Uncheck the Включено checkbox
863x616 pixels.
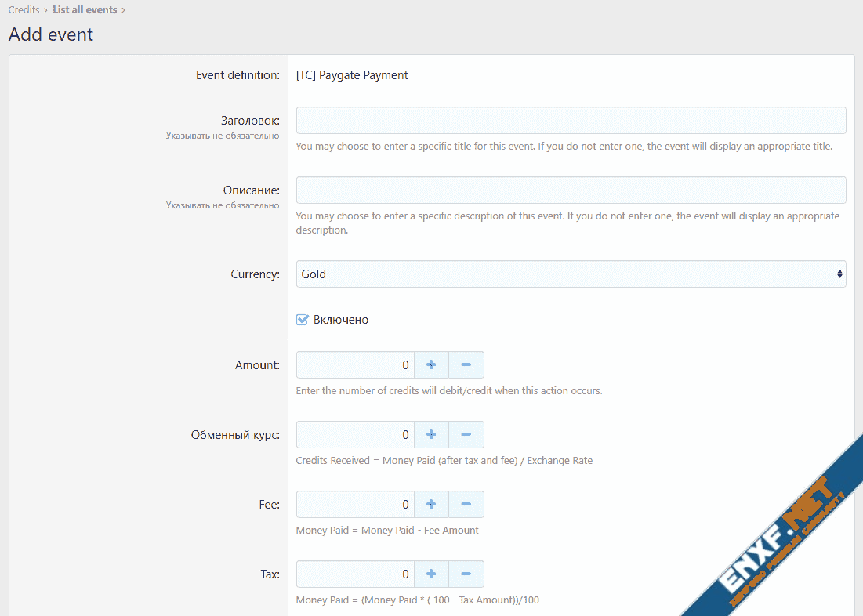coord(302,320)
